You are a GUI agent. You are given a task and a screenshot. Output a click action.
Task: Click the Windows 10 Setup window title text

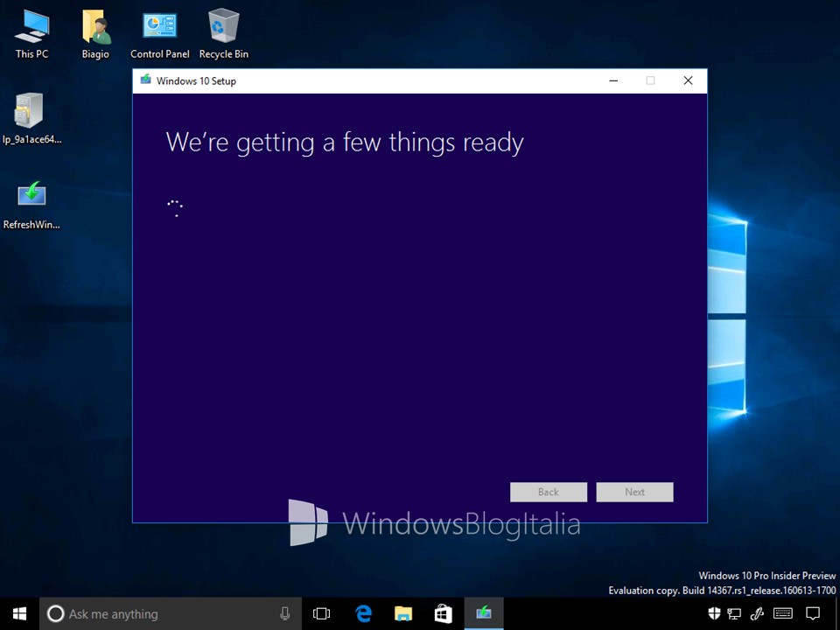[x=196, y=80]
